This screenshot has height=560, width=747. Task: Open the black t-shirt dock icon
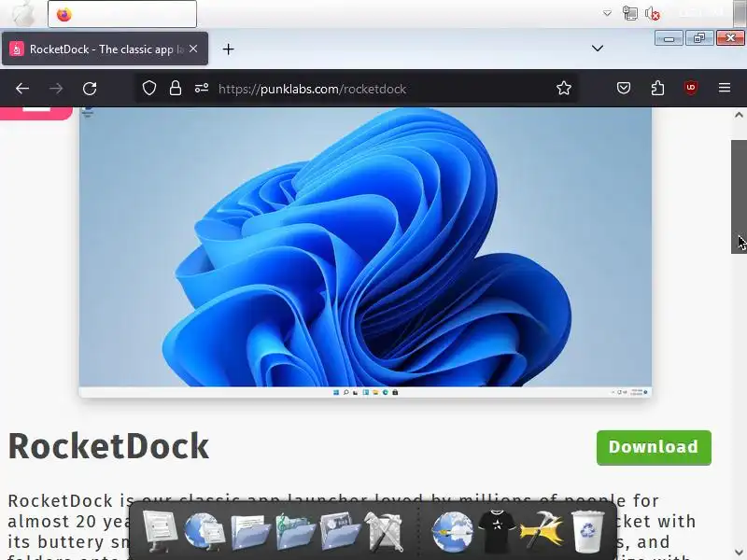tap(497, 530)
